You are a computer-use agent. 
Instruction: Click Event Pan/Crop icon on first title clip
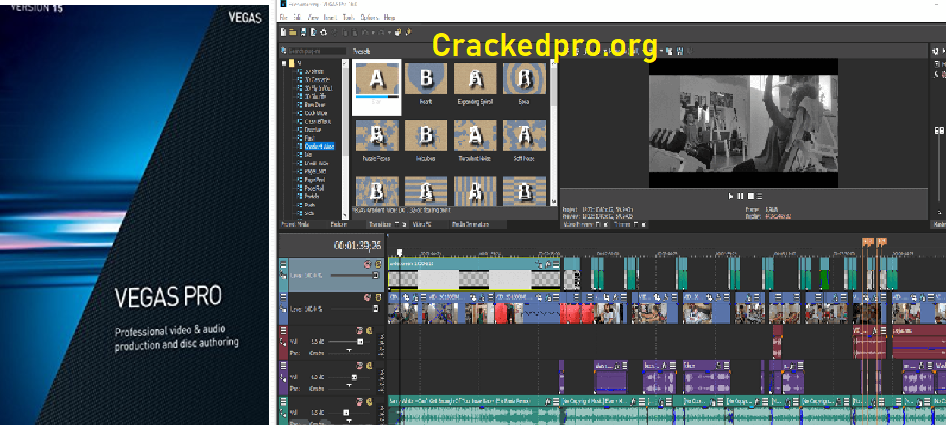click(539, 264)
